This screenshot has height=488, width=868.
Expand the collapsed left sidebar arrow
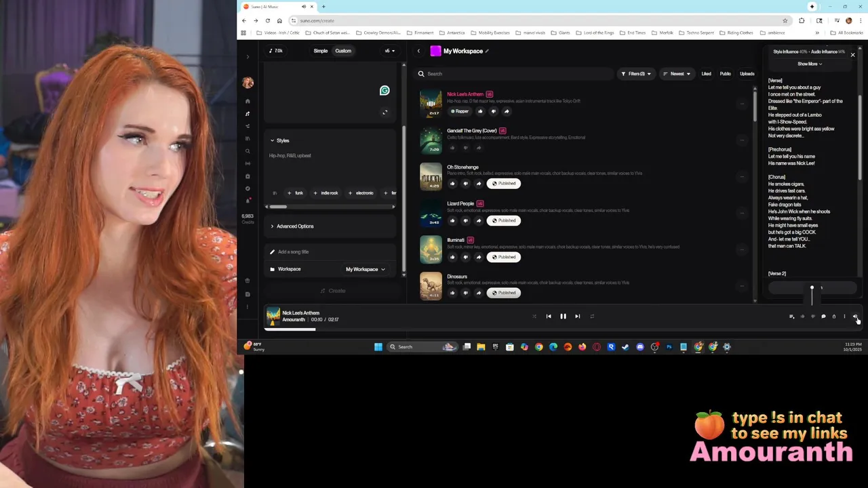[248, 57]
